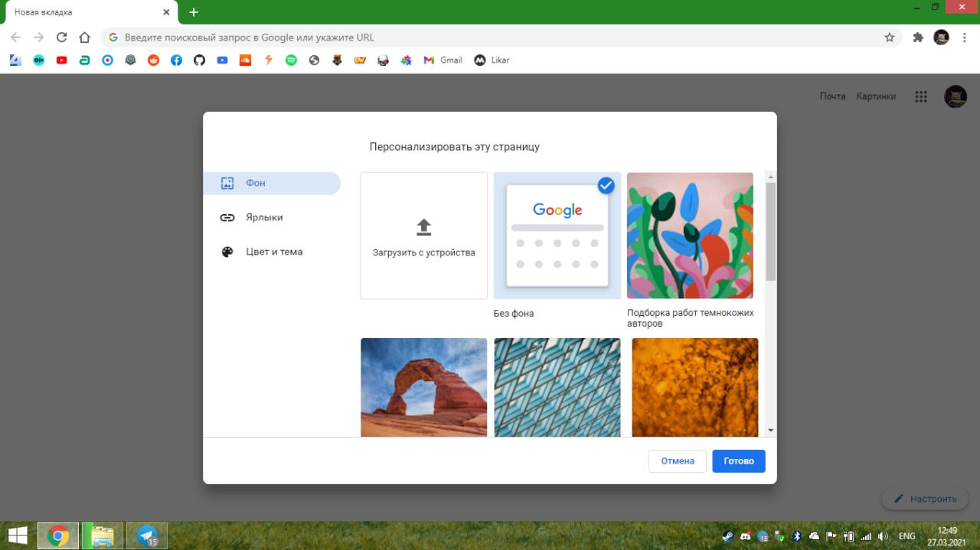Screen dimensions: 980x550
Task: Open Telegram from the taskbar
Action: click(x=147, y=535)
